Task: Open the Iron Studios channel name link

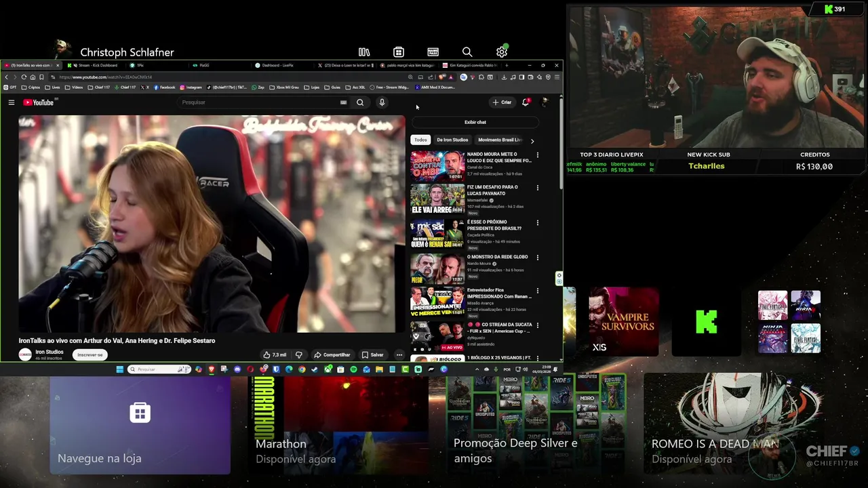Action: pyautogui.click(x=50, y=352)
